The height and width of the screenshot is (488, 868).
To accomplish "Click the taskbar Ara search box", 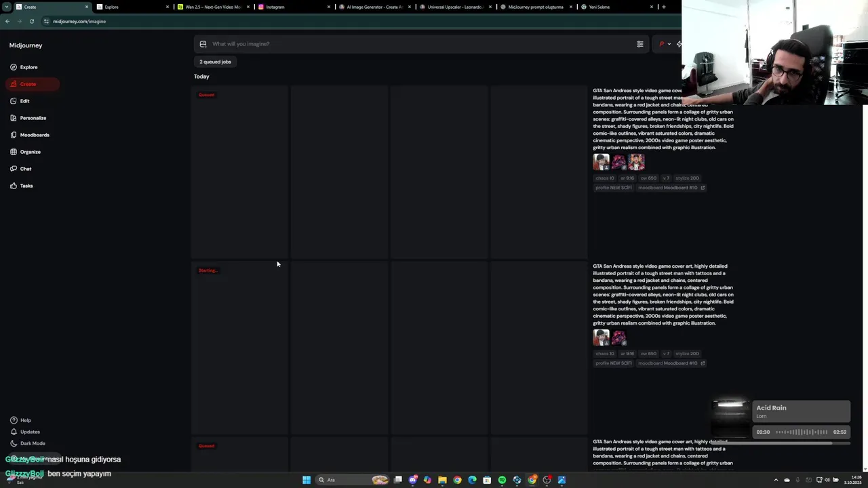I will tap(353, 480).
